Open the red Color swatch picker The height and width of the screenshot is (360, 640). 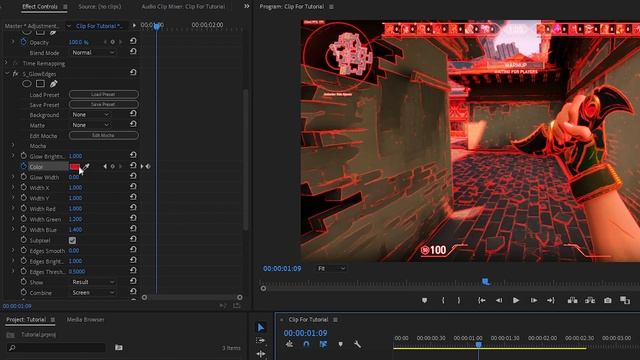coord(75,167)
